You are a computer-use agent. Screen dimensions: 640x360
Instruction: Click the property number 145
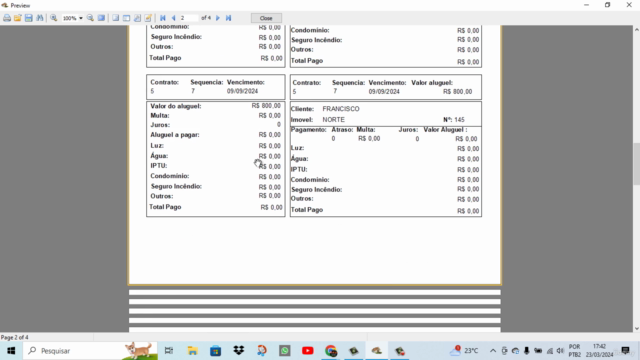[459, 120]
